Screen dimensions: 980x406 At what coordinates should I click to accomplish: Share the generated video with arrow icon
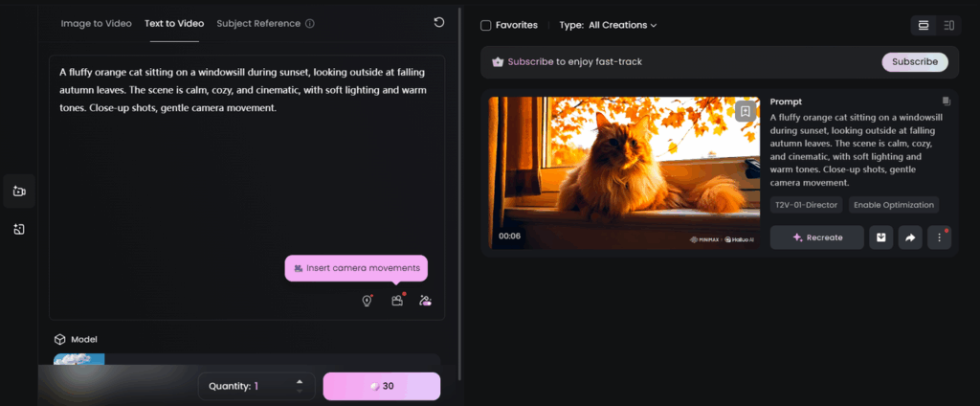click(x=910, y=237)
